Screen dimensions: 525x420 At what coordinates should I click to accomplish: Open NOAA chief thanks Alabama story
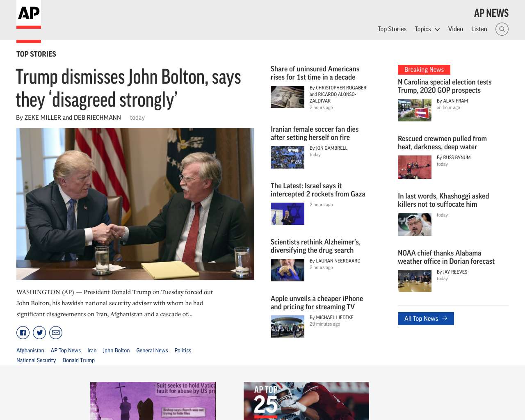pyautogui.click(x=446, y=257)
